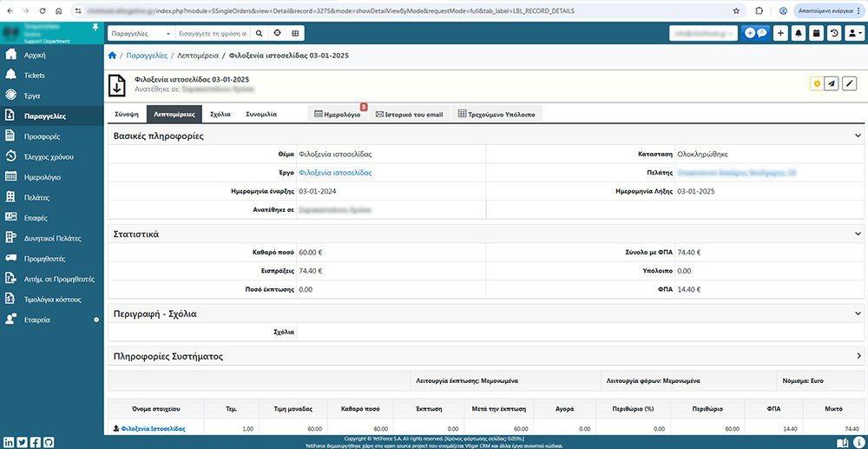
Task: Open Tickets in the sidebar
Action: (x=35, y=76)
